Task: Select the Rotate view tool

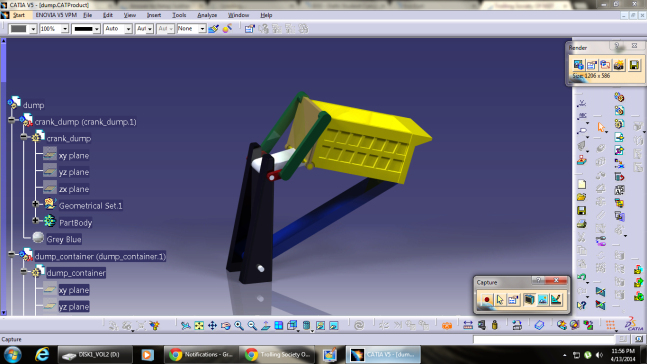Action: pos(225,326)
